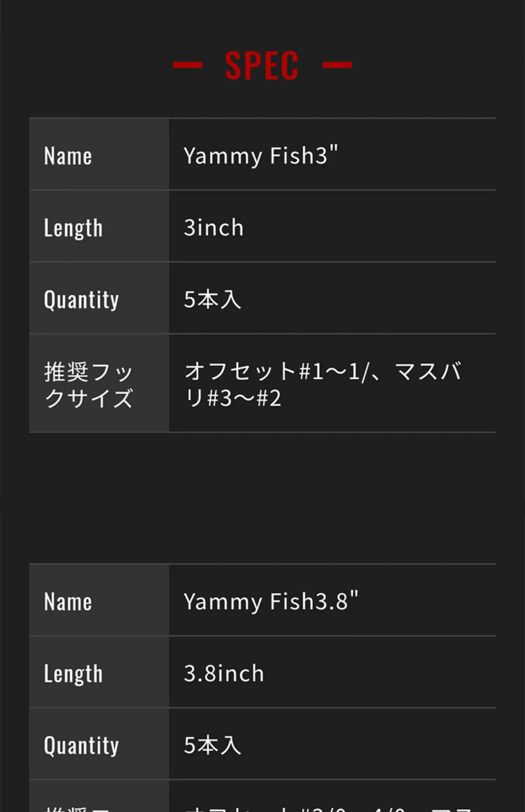
Task: Select 5本入 in the first table
Action: coord(212,300)
